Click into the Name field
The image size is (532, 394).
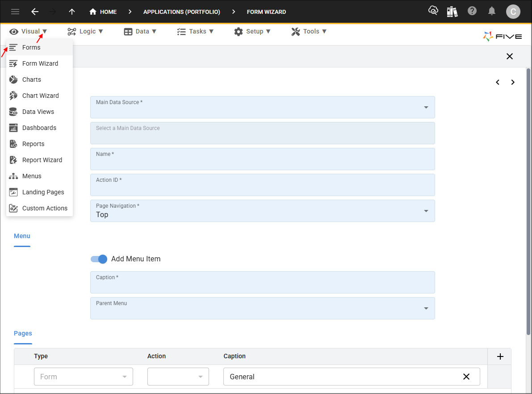(262, 159)
